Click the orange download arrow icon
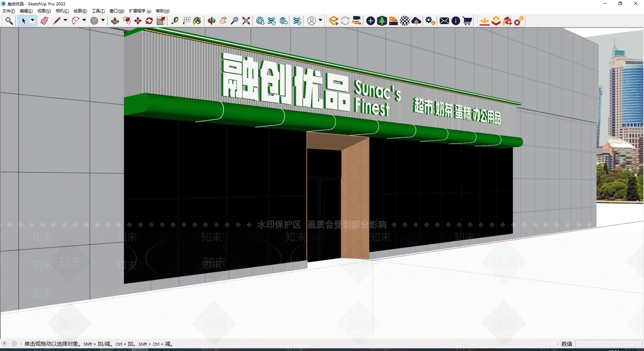The width and height of the screenshot is (644, 351). click(485, 21)
